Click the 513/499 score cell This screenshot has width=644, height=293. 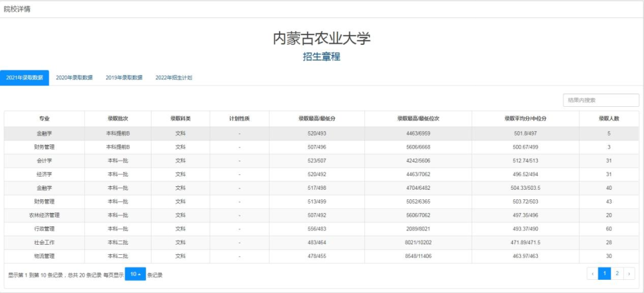[317, 202]
